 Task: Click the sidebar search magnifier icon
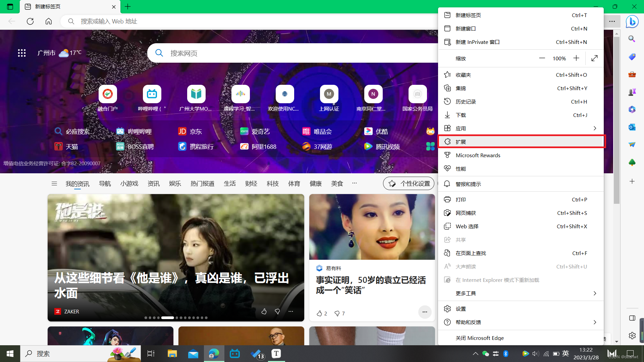(632, 39)
